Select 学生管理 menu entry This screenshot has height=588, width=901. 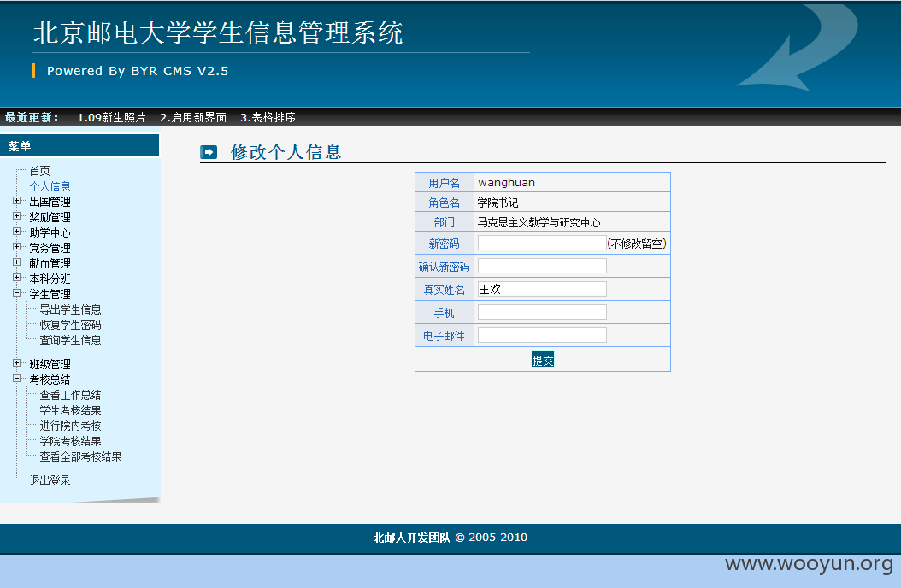tap(50, 294)
